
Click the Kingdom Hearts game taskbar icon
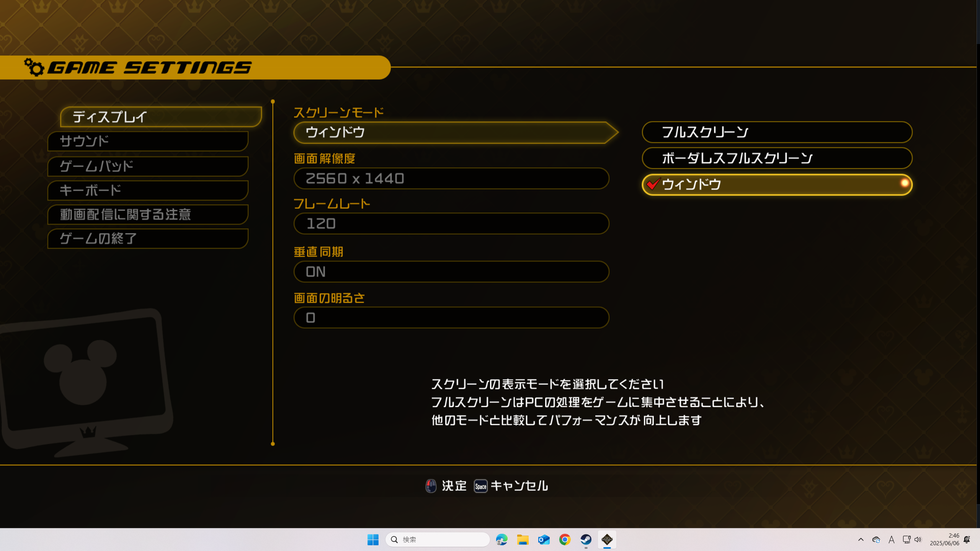(x=607, y=540)
